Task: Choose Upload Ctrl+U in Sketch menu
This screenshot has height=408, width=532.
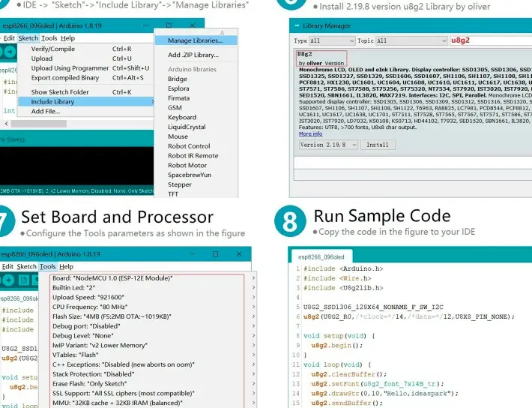Action: (86, 58)
